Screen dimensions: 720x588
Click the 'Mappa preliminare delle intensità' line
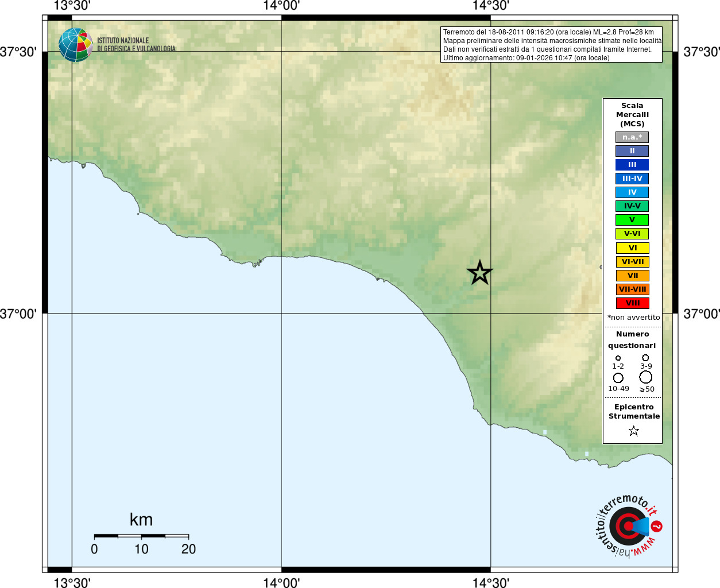[x=552, y=41]
